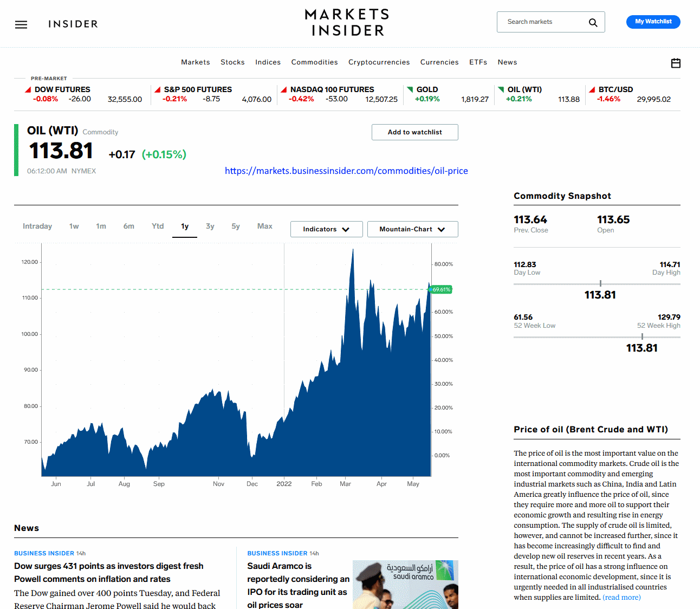The height and width of the screenshot is (609, 700).
Task: Open the calendar icon
Action: [676, 63]
